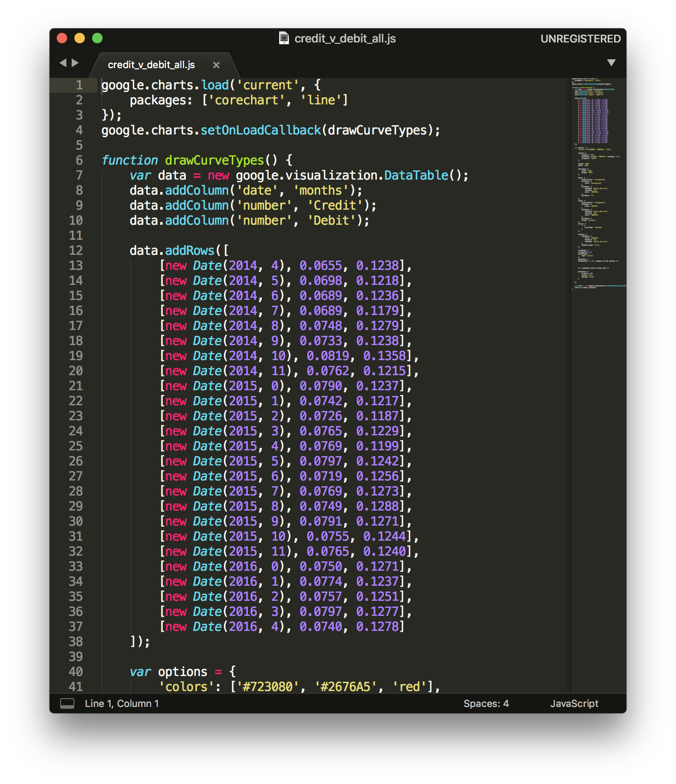Click the UNREGISTERED label in title bar
676x784 pixels.
point(580,39)
